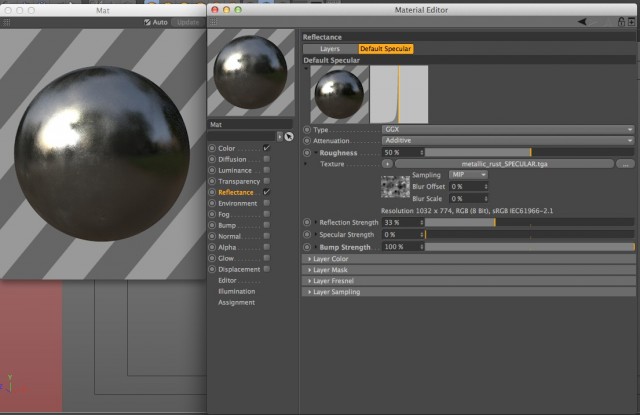Image resolution: width=640 pixels, height=415 pixels.
Task: Click the metallic_rust_SPECULAR.tga texture button
Action: (x=504, y=164)
